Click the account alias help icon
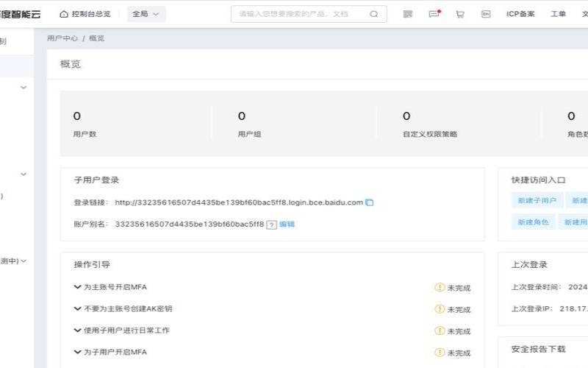The image size is (588, 368). [271, 224]
